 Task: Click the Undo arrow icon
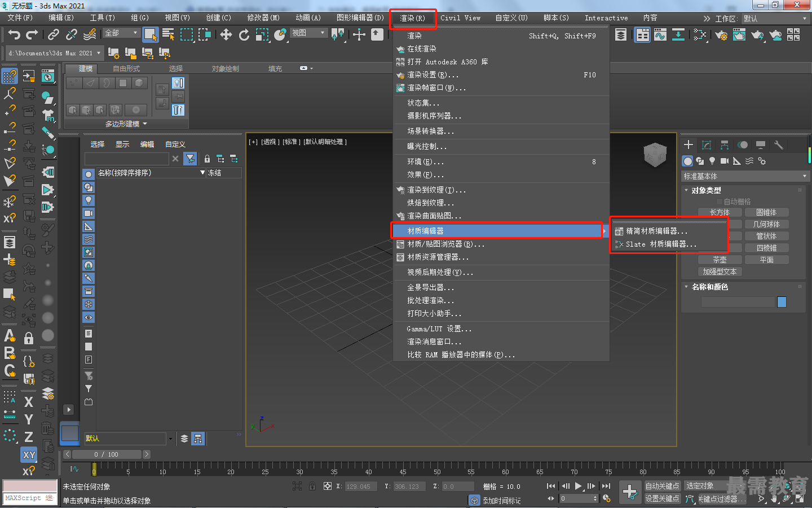click(14, 35)
